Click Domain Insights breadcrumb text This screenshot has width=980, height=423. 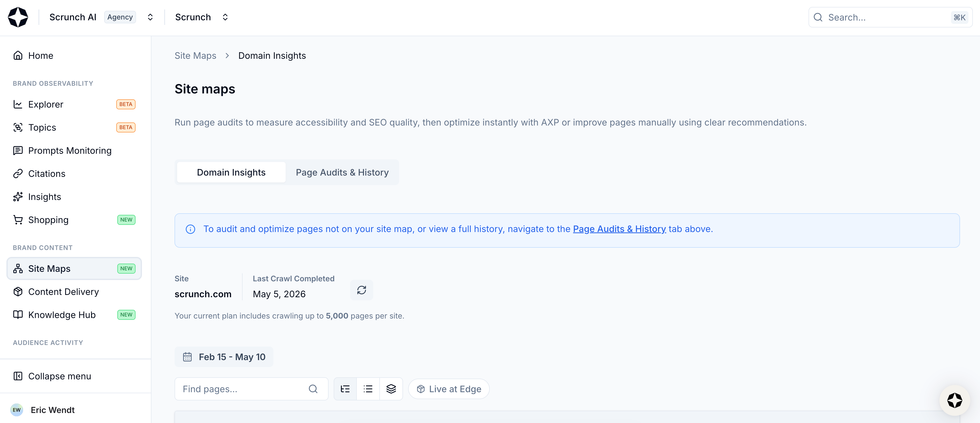pyautogui.click(x=272, y=55)
